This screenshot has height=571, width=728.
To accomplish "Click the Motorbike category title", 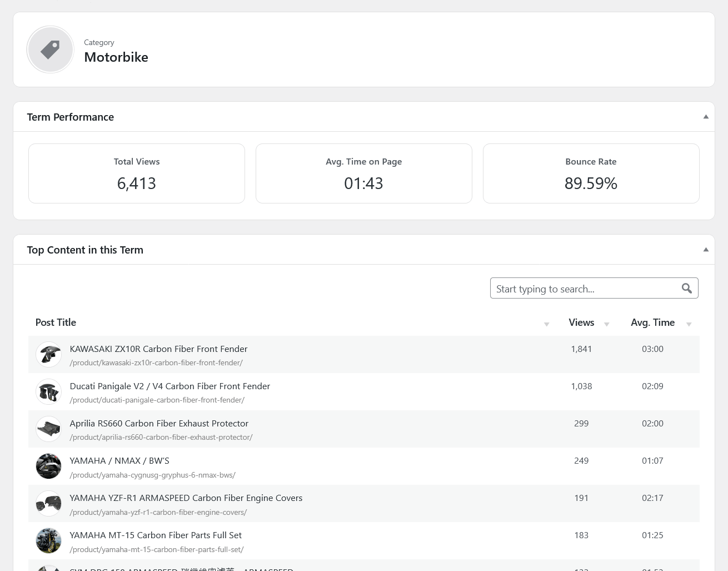I will click(116, 57).
